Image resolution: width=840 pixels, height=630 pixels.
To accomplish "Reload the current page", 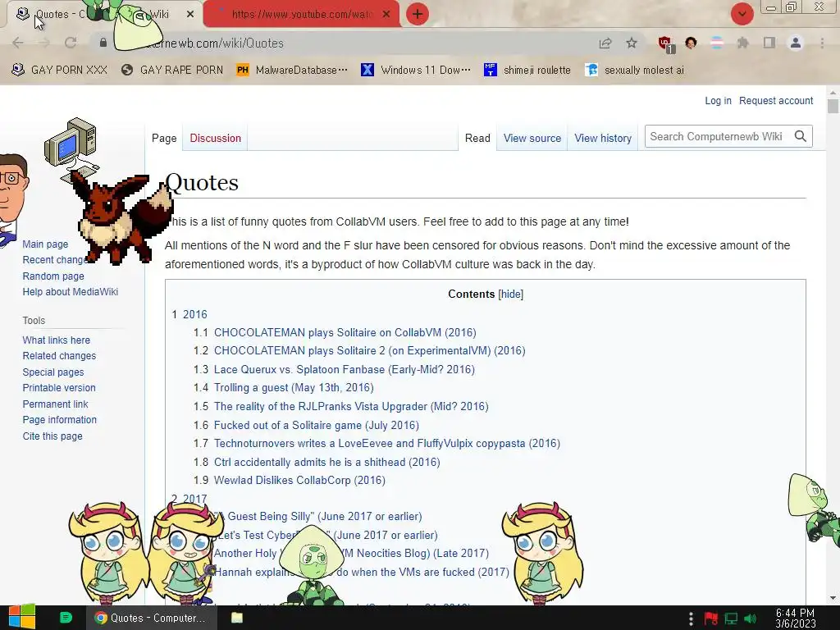I will pos(71,43).
